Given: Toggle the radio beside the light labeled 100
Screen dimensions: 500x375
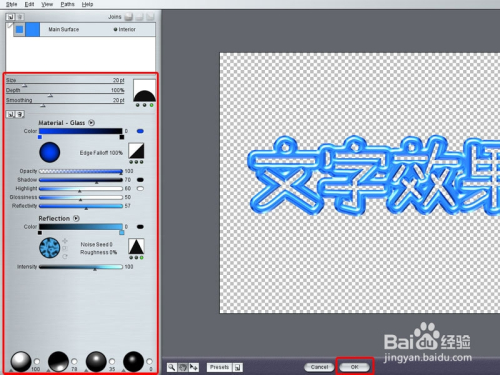Looking at the screenshot, I should point(37,361).
